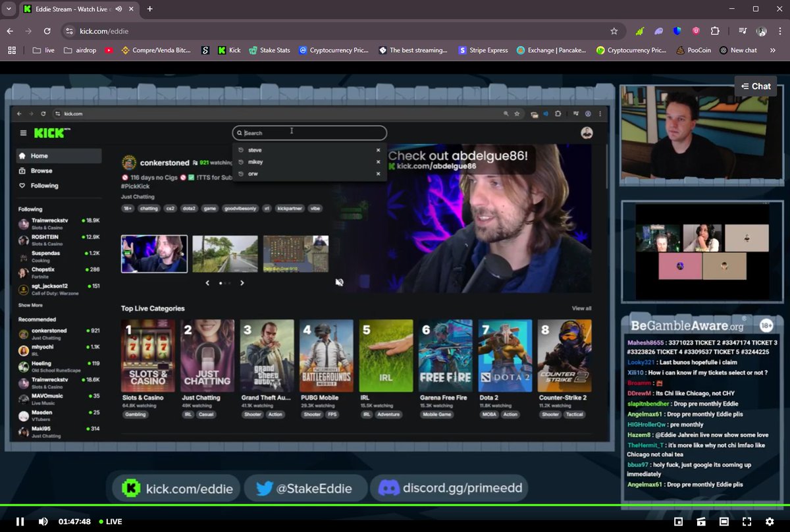This screenshot has width=790, height=532.
Task: Open hamburger menu beside KICK logo
Action: pos(23,133)
